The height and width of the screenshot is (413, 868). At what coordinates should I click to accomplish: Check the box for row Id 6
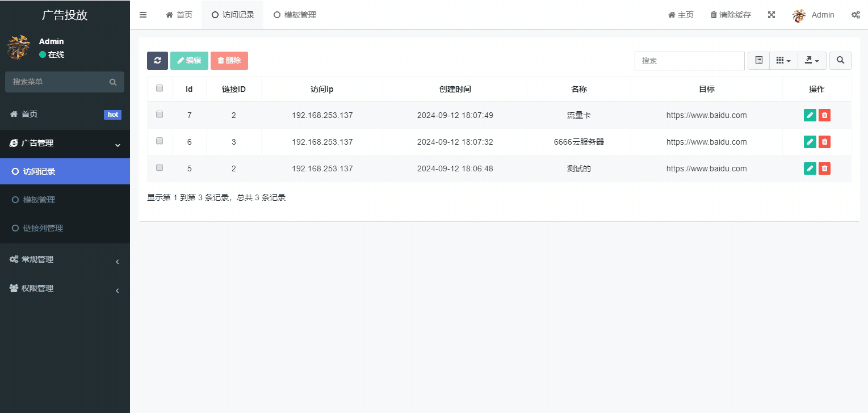160,141
